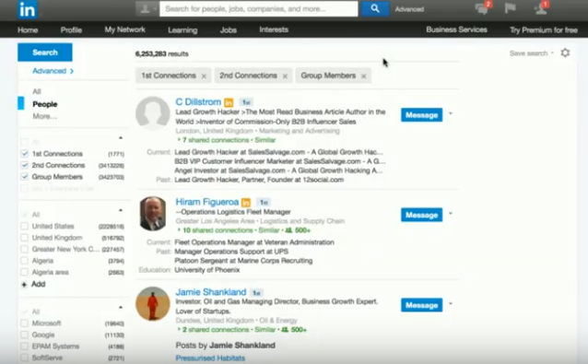The height and width of the screenshot is (364, 588).
Task: Check the Greater New York checkbox
Action: [24, 250]
